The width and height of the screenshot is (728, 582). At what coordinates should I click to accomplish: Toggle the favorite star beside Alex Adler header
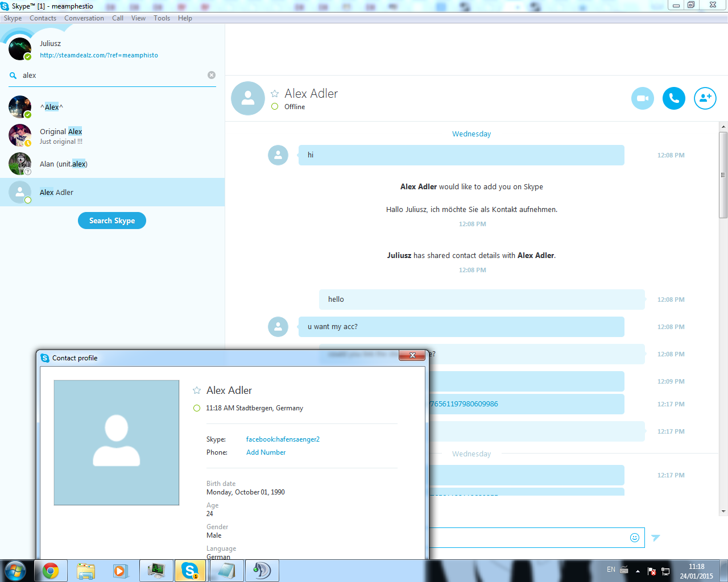[x=275, y=94]
